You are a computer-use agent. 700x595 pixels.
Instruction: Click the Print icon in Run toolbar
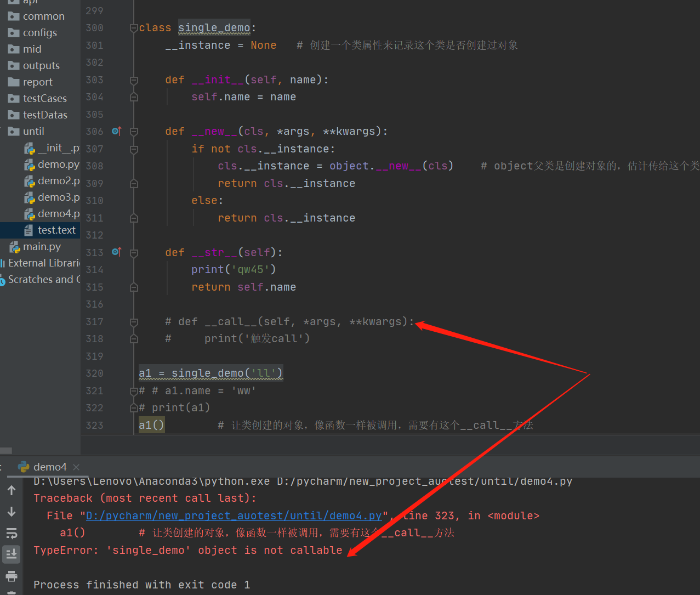pos(12,576)
